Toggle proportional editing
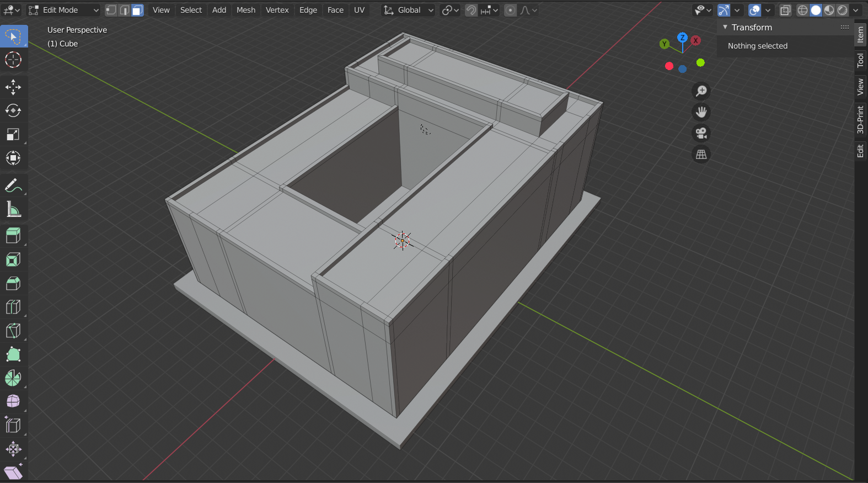Screen dimensions: 868x483 click(x=511, y=10)
